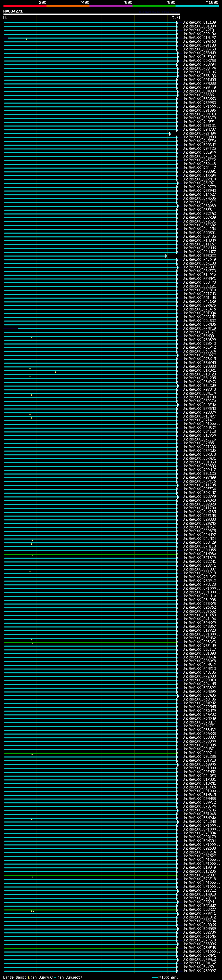This screenshot has height=980, width=222.
Task: Select the UniRef100_A6LP42 hit label
Action: point(199,347)
